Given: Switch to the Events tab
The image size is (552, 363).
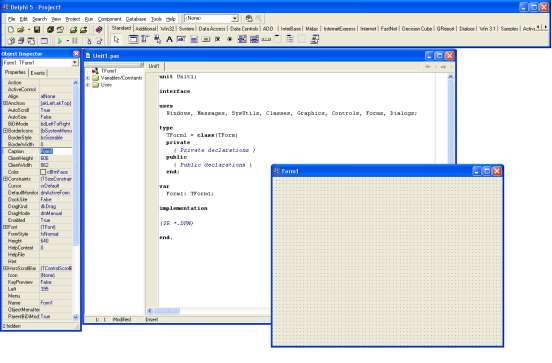Looking at the screenshot, I should (x=38, y=73).
